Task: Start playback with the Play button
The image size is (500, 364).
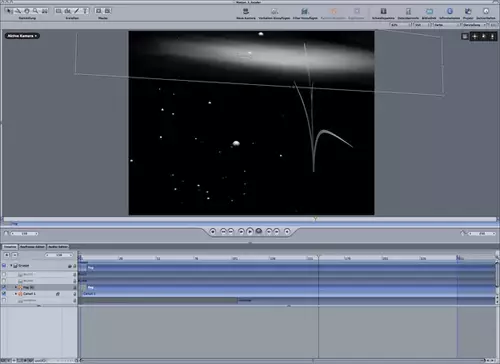Action: tap(250, 231)
